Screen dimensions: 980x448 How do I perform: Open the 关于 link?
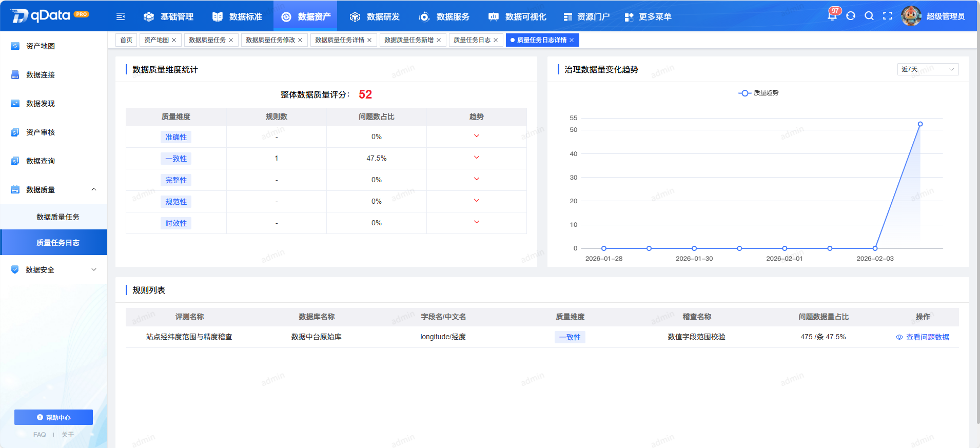(x=68, y=435)
